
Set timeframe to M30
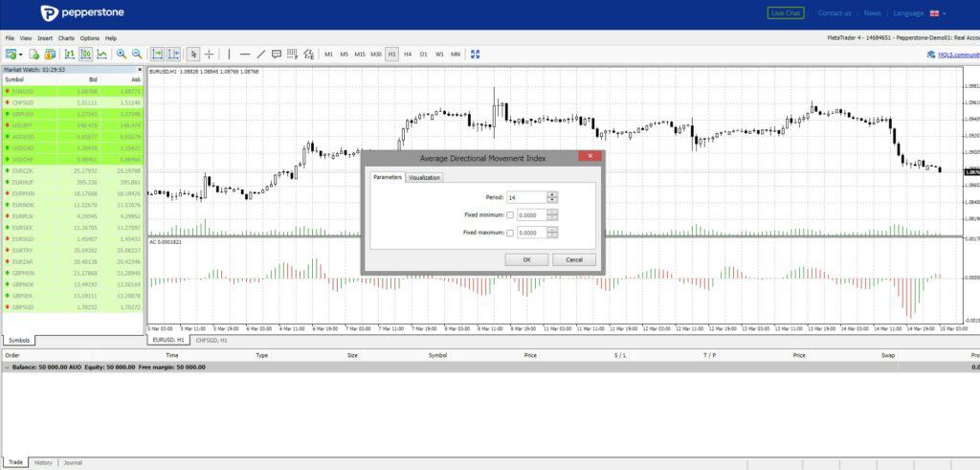(x=375, y=55)
